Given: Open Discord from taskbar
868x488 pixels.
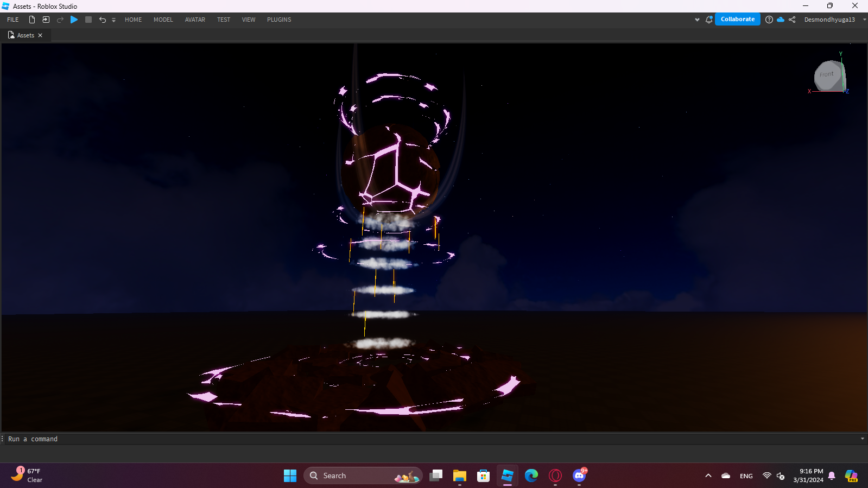Looking at the screenshot, I should point(579,476).
